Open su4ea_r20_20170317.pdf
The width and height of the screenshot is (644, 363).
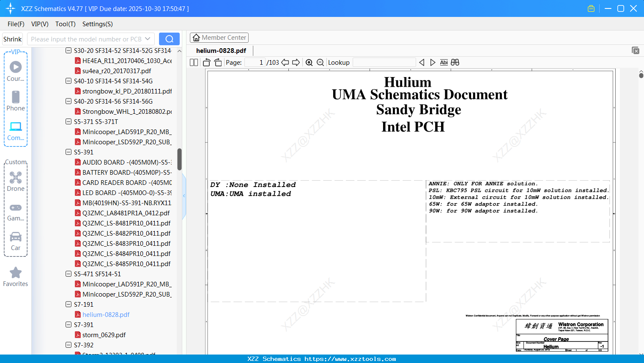pyautogui.click(x=113, y=71)
